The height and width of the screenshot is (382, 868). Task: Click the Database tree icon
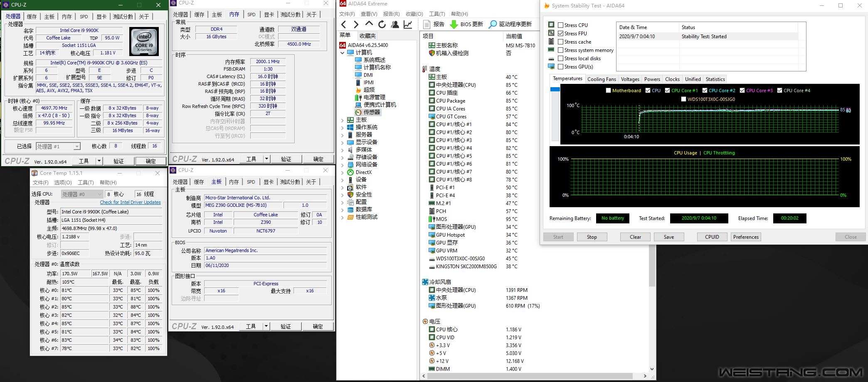pos(350,210)
